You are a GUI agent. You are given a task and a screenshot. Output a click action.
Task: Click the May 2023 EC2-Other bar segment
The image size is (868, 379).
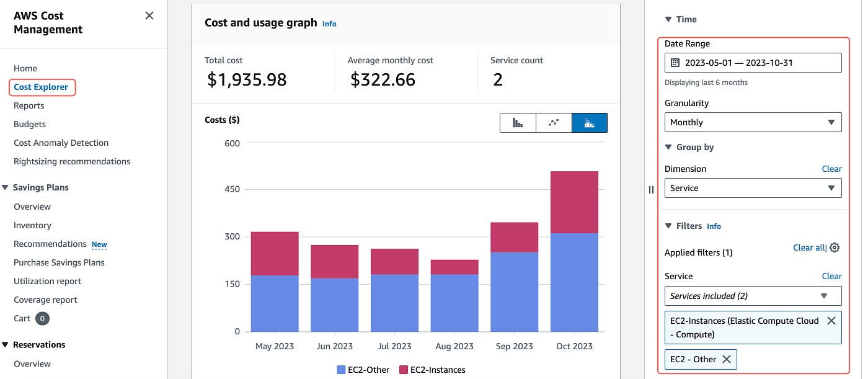[x=275, y=303]
